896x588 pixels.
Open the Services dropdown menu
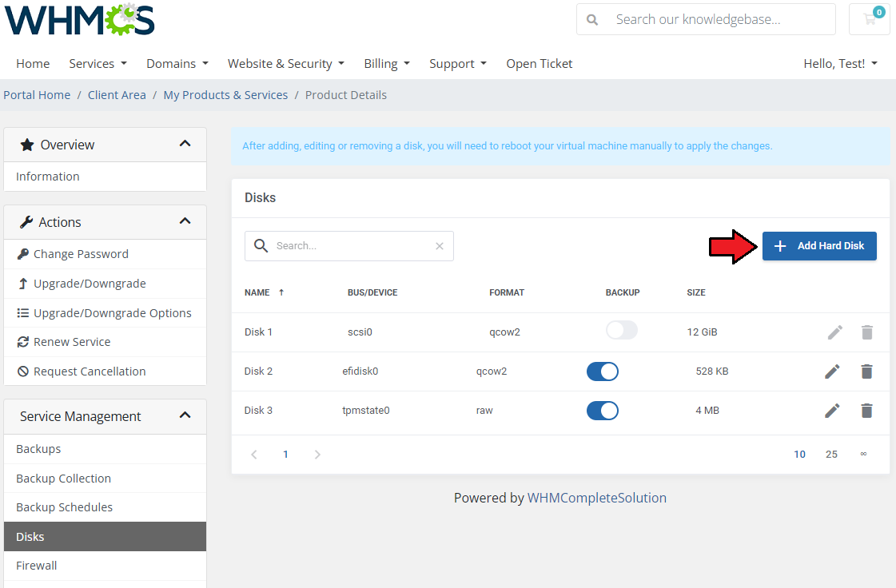98,64
